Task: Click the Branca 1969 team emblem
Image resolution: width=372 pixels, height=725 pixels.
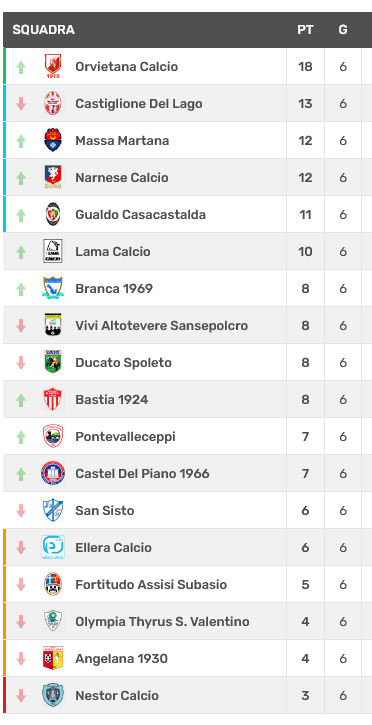Action: pos(53,288)
